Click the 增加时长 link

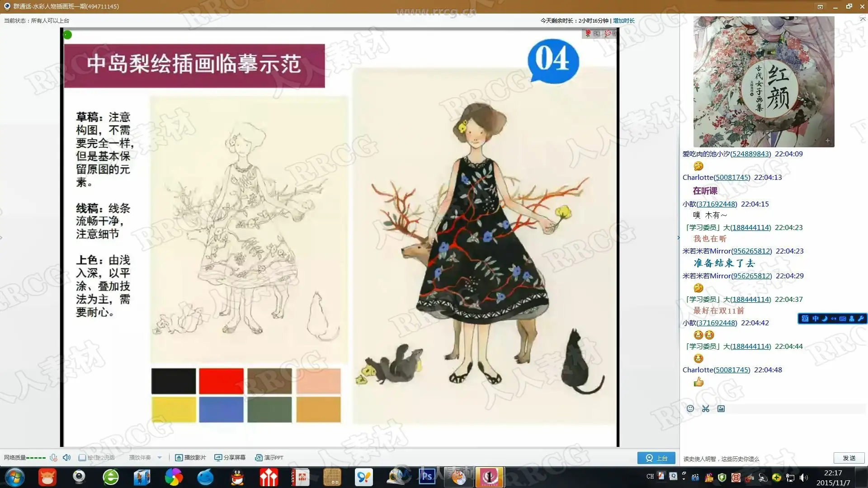[624, 20]
